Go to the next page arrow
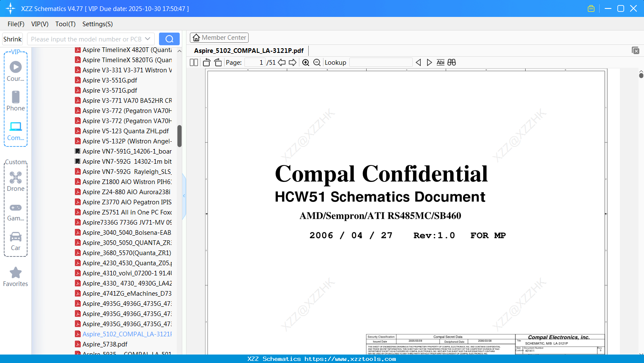 [x=293, y=63]
